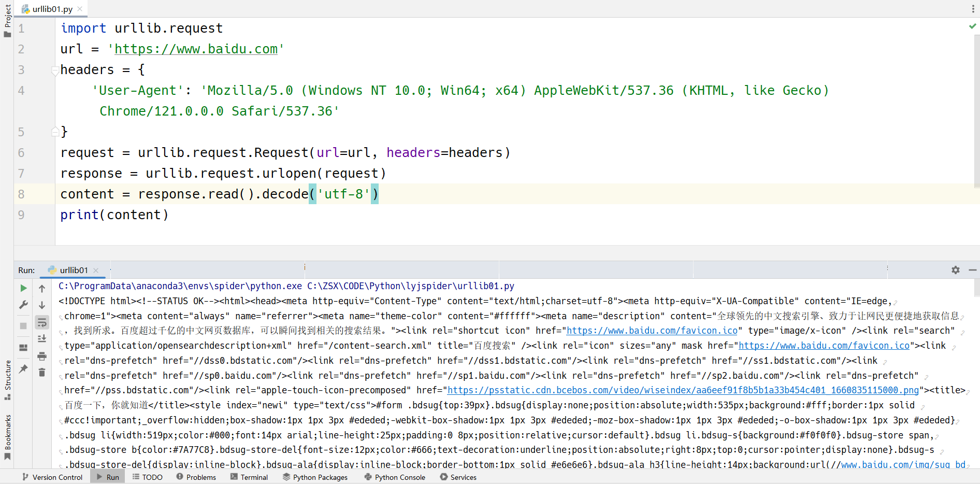Click 'response' variable on line 7
980x484 pixels.
tap(91, 173)
